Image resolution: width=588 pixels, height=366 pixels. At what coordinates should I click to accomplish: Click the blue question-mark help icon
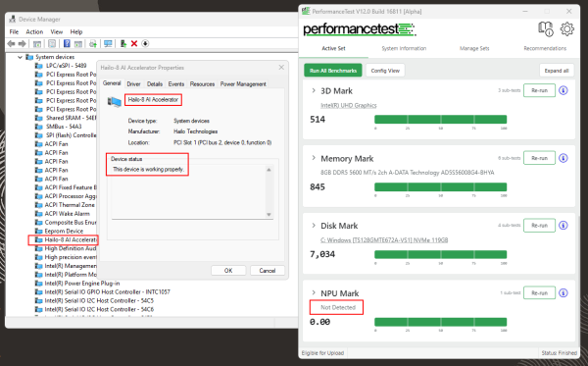(67, 43)
